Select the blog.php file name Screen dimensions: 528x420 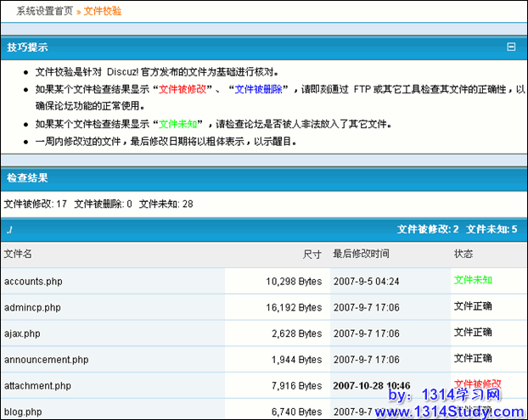[23, 412]
